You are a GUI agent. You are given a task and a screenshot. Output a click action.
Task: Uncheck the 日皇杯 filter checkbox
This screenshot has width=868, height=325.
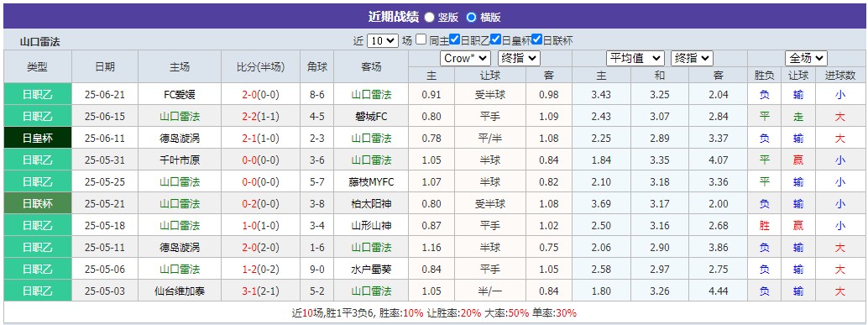click(495, 39)
